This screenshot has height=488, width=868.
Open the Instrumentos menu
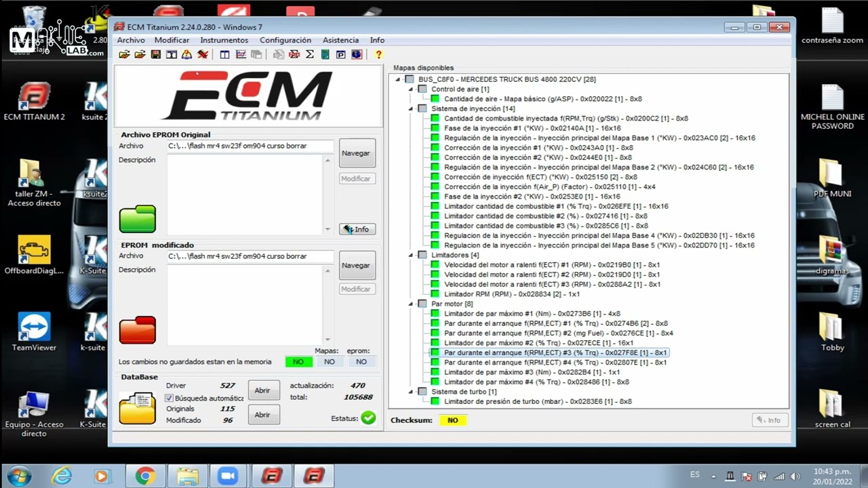point(224,40)
